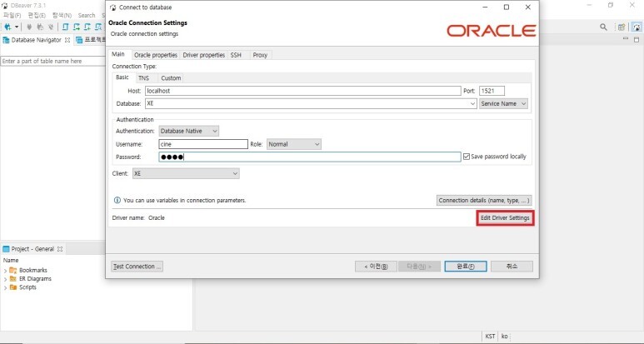Viewport: 644px width, 344px height.
Task: Click the Open Perspective icon in DBeaver toolbar
Action: [622, 27]
